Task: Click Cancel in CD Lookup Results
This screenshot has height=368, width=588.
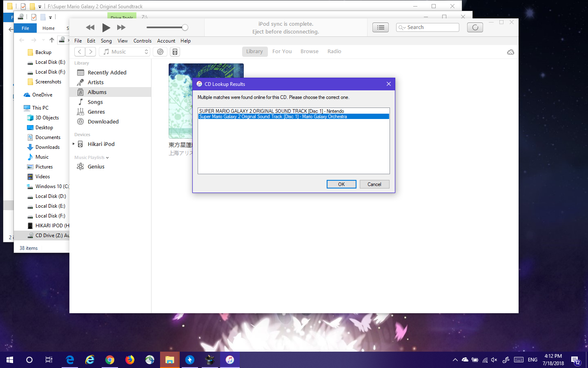Action: click(x=374, y=184)
